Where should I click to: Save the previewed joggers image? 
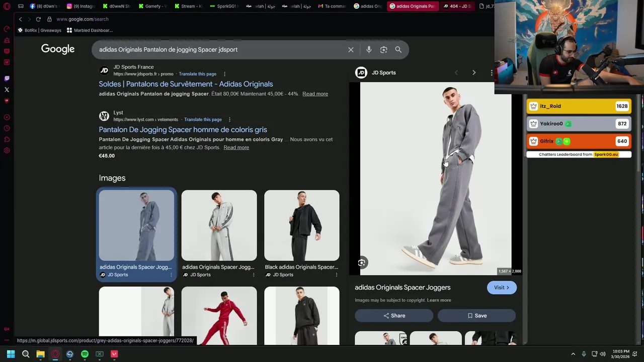pyautogui.click(x=476, y=316)
